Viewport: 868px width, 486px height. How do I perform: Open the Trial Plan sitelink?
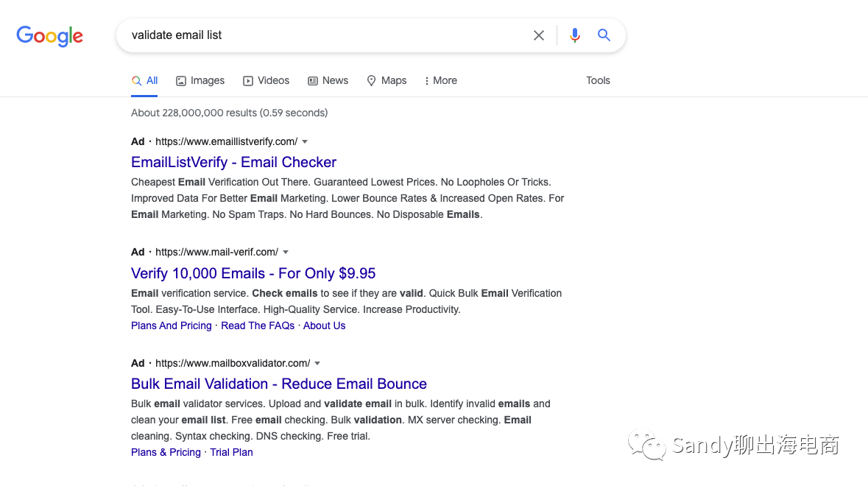pyautogui.click(x=231, y=452)
